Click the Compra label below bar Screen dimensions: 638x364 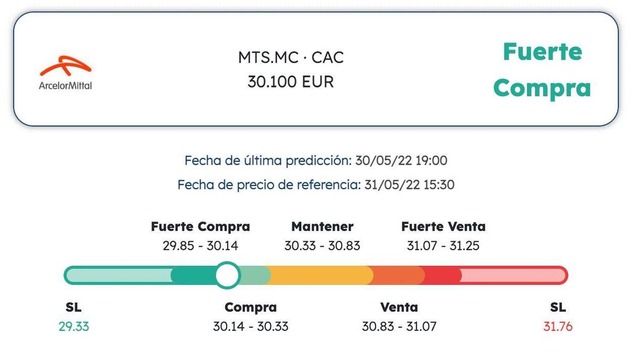pos(250,307)
